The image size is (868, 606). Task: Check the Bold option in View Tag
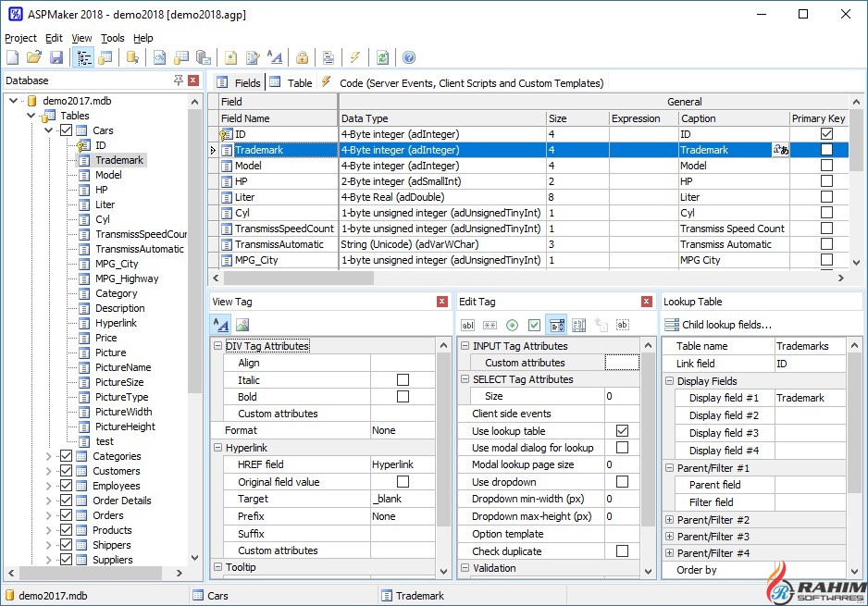click(x=403, y=397)
